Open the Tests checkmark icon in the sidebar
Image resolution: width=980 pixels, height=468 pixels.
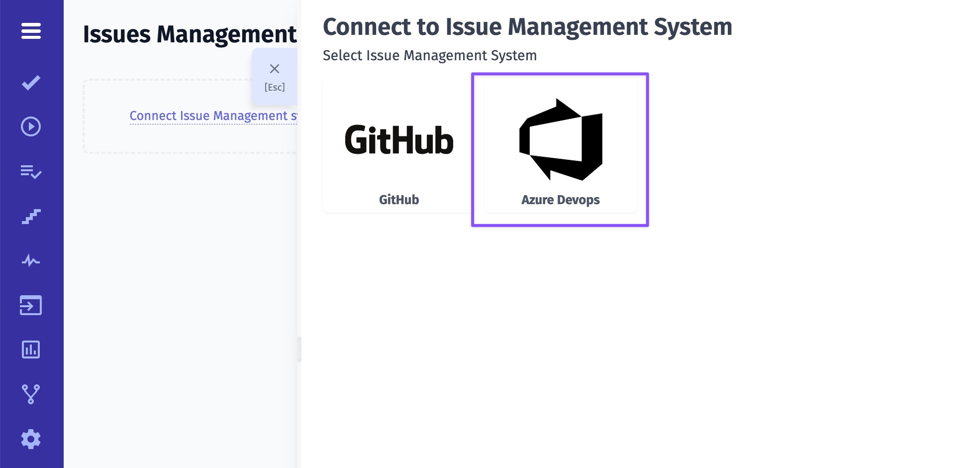click(x=31, y=83)
